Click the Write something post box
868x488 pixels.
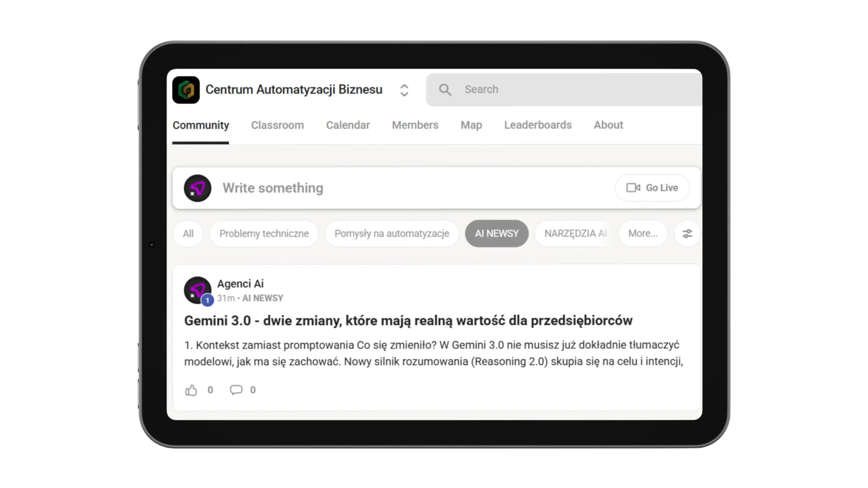click(x=407, y=188)
